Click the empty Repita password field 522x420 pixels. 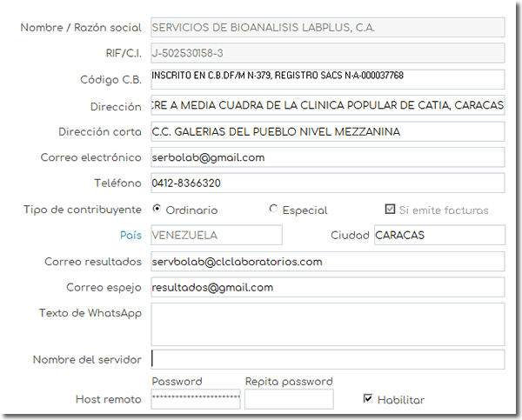[x=289, y=399]
